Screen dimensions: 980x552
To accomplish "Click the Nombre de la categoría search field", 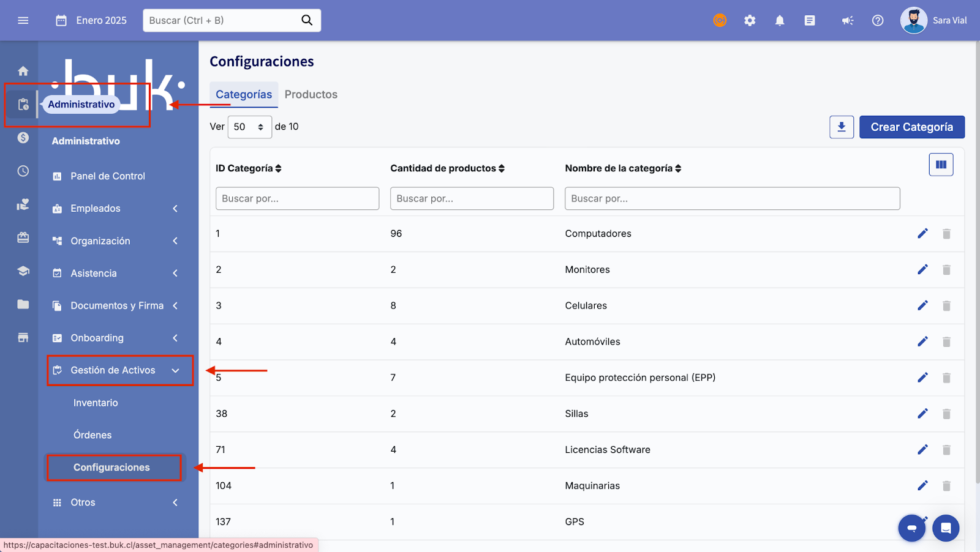I will (x=732, y=198).
